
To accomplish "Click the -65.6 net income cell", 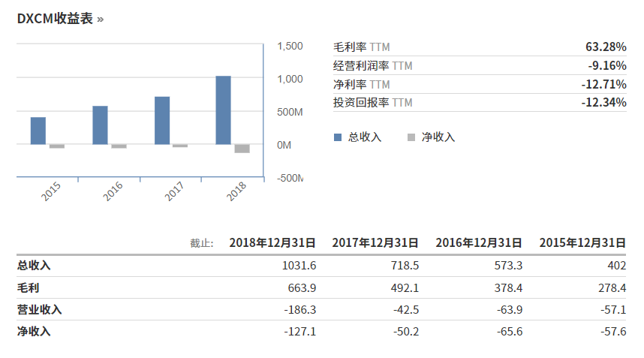I will click(x=510, y=331).
